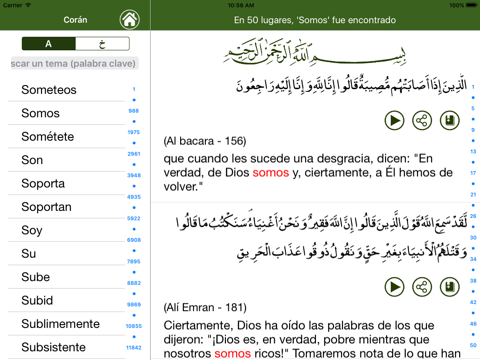480x360 pixels.
Task: Play audio for the Al bacara 156 verse
Action: 394,120
